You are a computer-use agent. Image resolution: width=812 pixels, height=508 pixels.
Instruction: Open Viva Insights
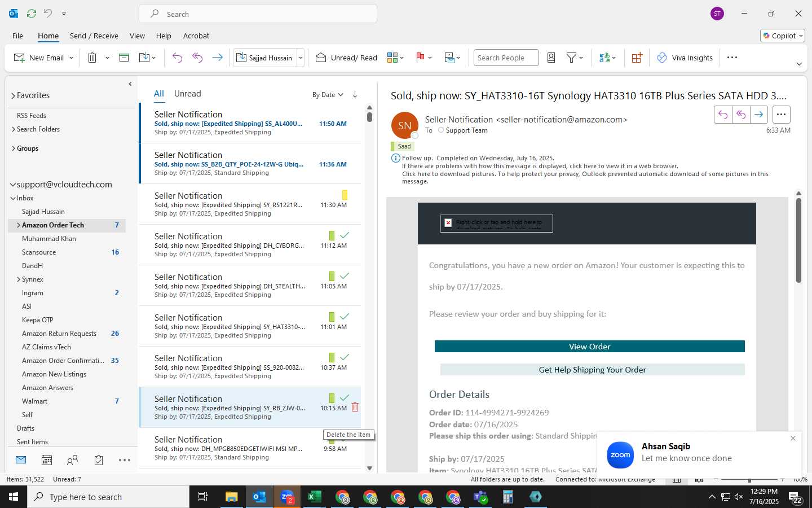[685, 58]
